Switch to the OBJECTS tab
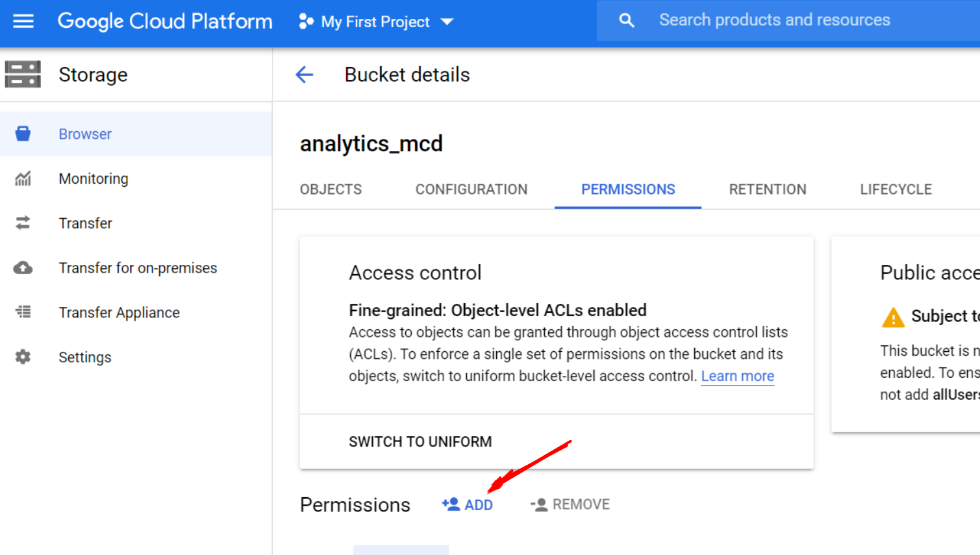 331,189
